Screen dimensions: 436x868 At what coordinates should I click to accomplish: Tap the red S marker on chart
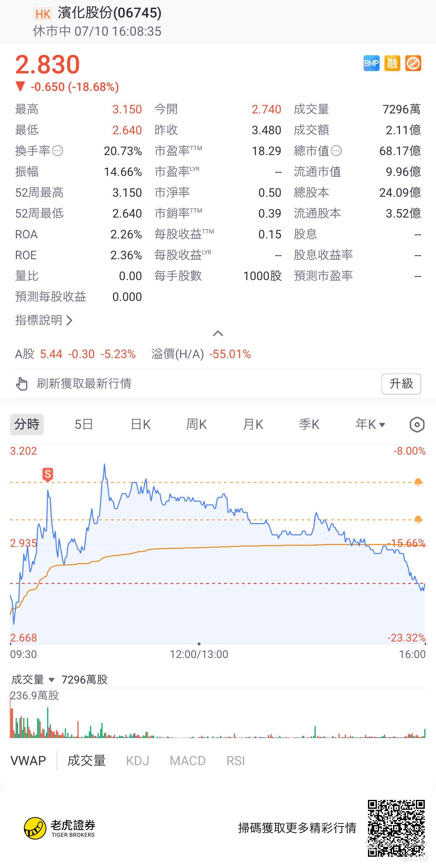point(48,475)
